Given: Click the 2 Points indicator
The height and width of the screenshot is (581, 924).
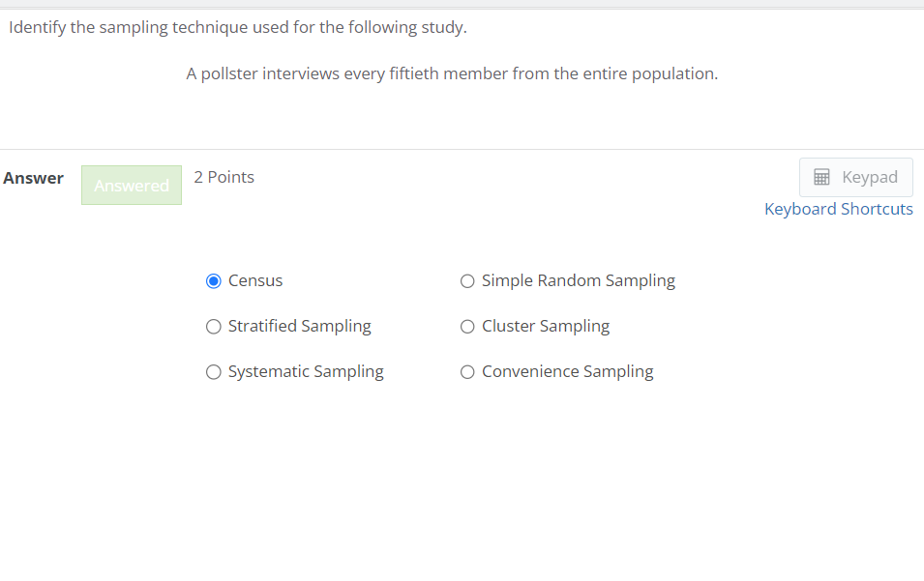Looking at the screenshot, I should pyautogui.click(x=224, y=177).
